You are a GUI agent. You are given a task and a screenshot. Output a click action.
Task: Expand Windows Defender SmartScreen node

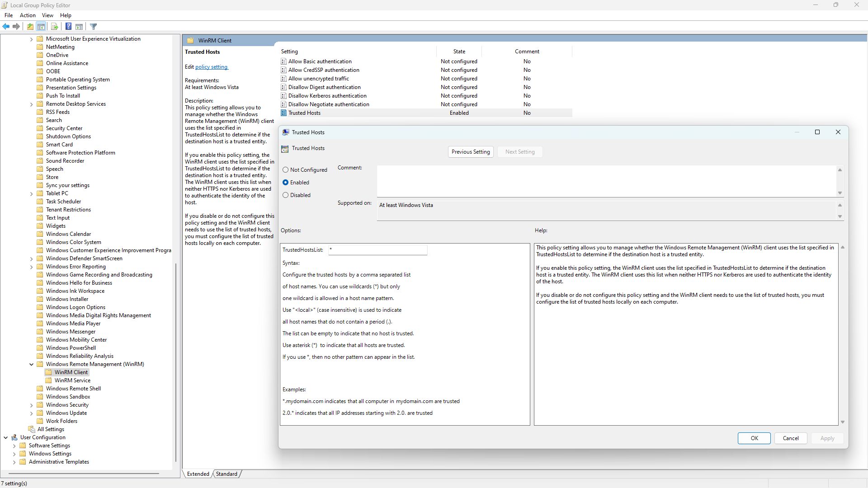31,259
